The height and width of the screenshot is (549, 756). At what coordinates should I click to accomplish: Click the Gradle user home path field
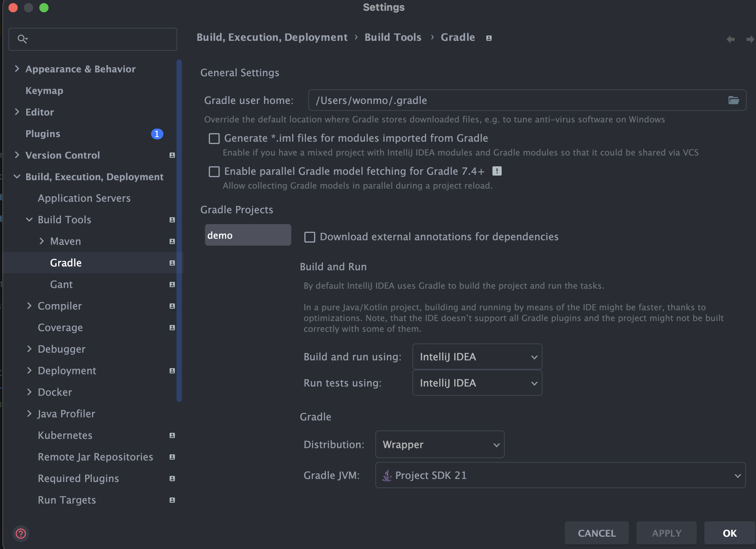pyautogui.click(x=527, y=100)
